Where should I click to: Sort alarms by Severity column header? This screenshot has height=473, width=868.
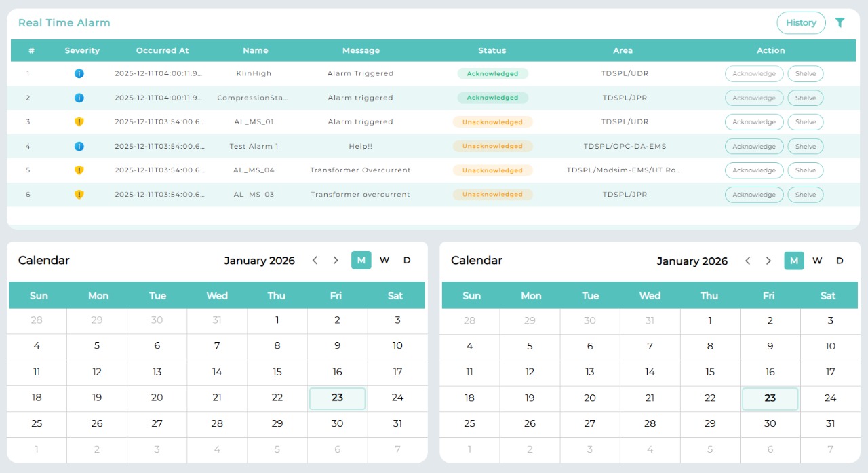[82, 50]
